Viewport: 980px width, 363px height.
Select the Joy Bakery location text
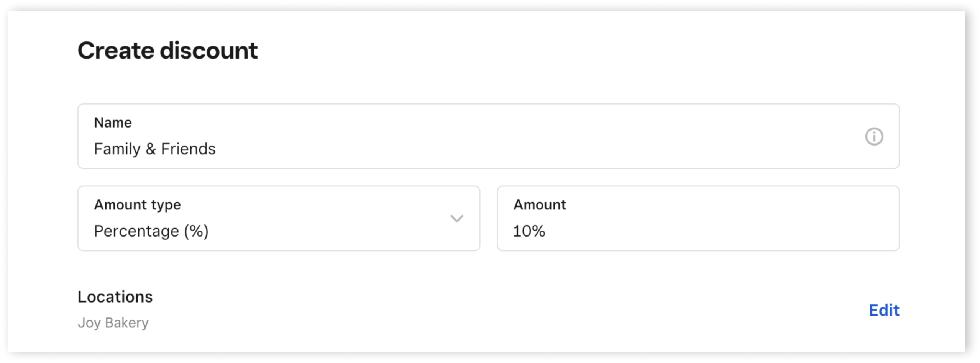click(x=113, y=322)
